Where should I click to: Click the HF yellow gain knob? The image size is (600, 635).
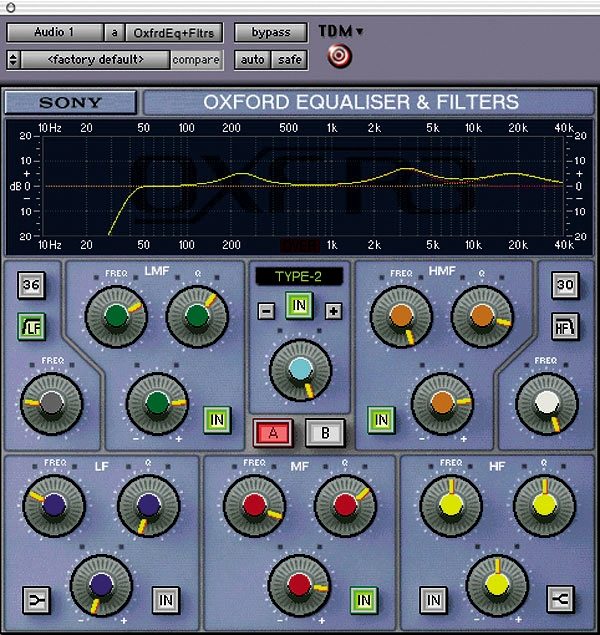497,586
